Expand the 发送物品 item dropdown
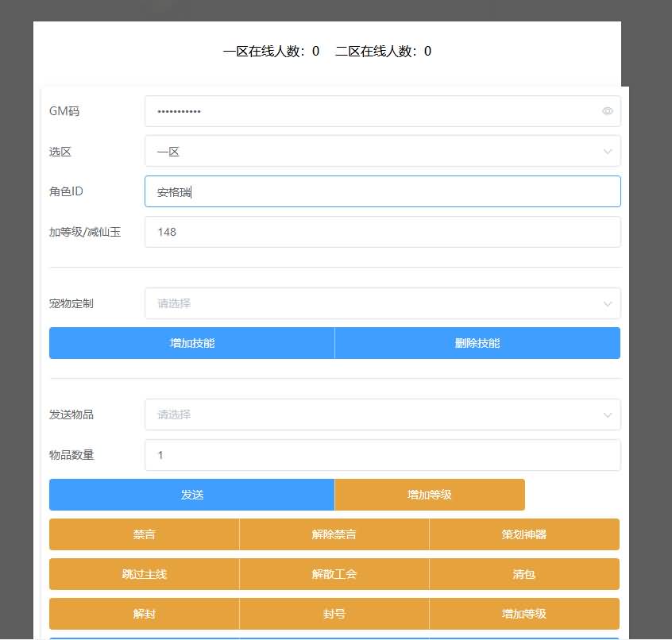This screenshot has height=640, width=672. point(381,414)
